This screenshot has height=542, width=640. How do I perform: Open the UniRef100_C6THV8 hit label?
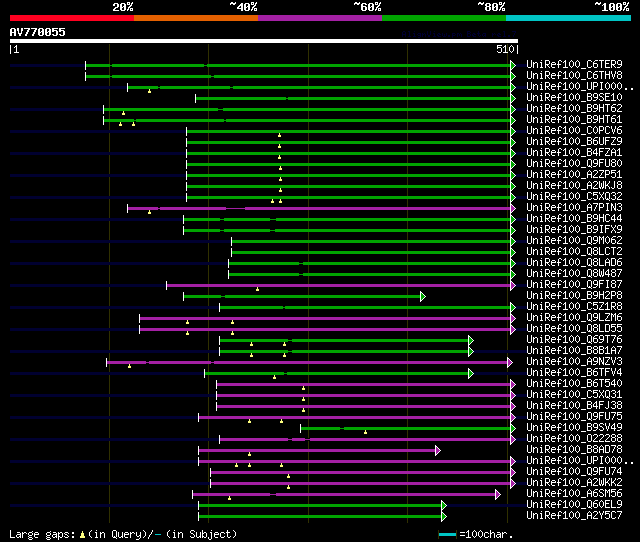pos(574,76)
